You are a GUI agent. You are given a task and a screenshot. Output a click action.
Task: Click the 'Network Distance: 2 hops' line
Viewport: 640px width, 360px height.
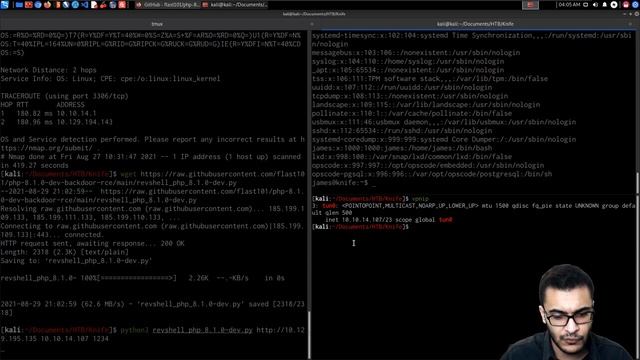48,70
